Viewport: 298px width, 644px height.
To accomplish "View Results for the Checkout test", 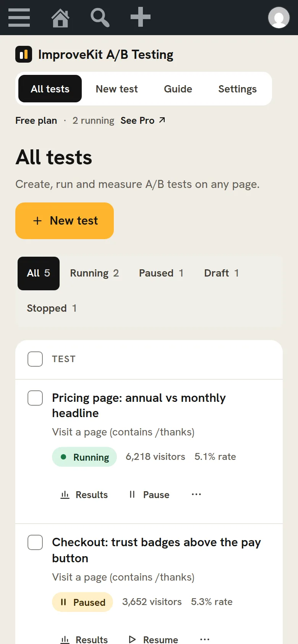I will [x=84, y=639].
